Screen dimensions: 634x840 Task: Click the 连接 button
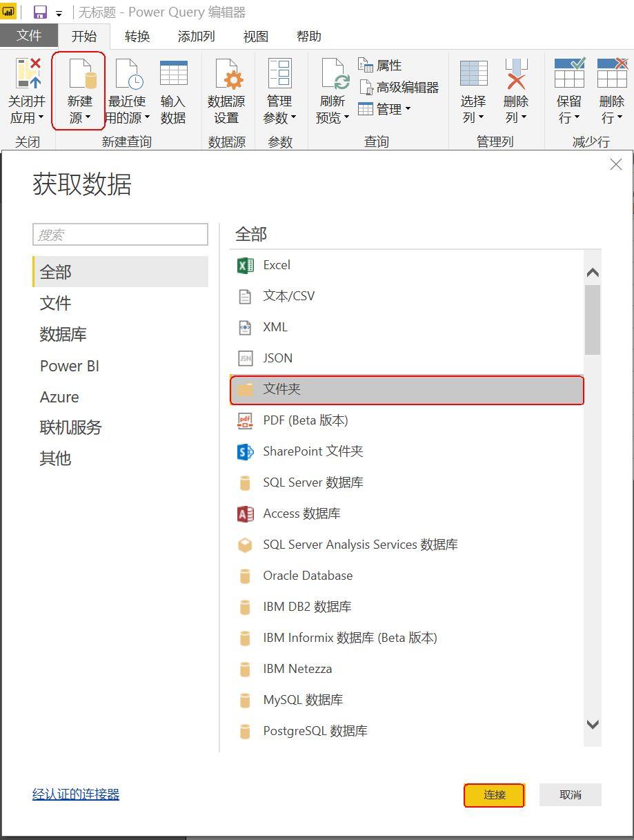coord(495,795)
